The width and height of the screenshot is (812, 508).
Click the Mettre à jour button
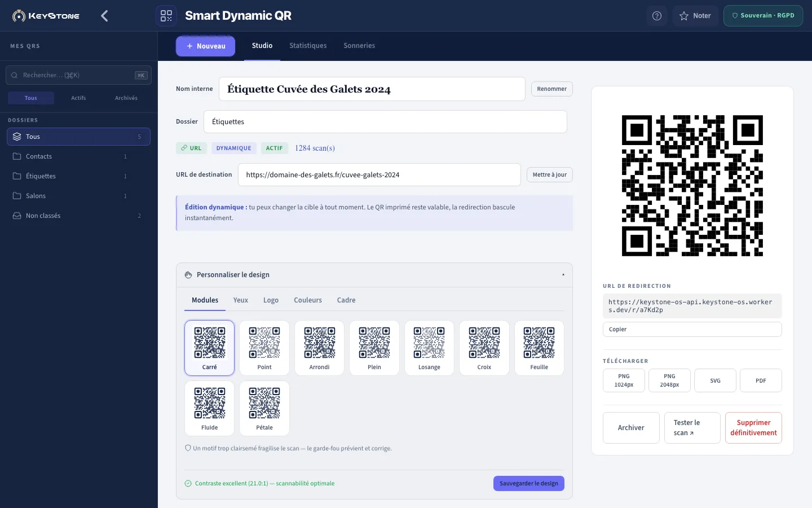tap(550, 175)
